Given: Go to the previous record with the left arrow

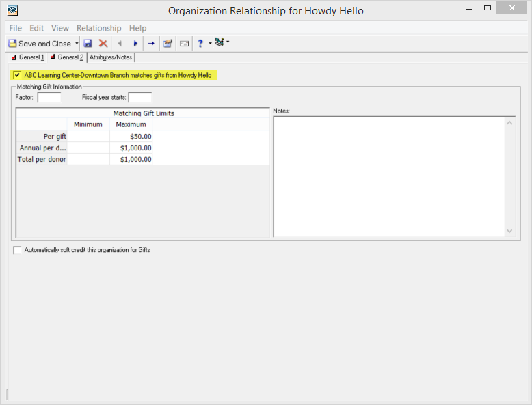Looking at the screenshot, I should click(x=120, y=44).
